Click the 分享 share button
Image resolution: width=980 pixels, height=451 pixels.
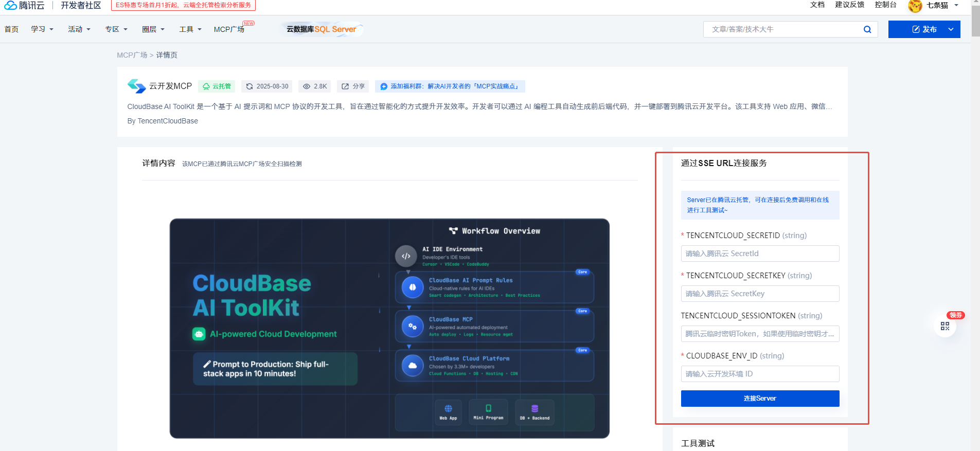[x=353, y=86]
